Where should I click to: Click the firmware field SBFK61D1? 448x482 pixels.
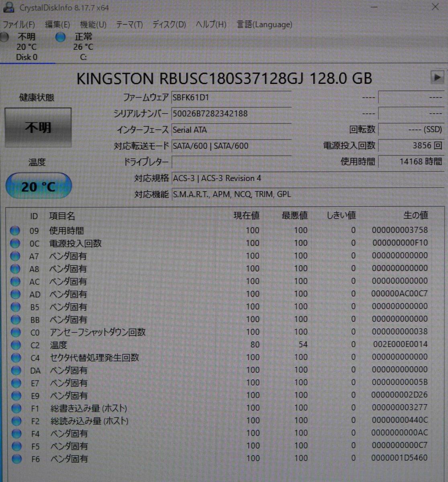point(231,97)
